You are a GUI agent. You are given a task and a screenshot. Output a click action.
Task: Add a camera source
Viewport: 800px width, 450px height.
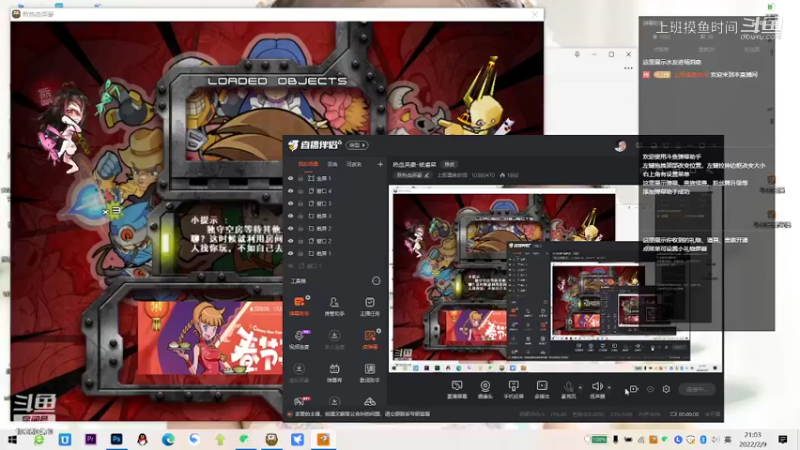485,389
